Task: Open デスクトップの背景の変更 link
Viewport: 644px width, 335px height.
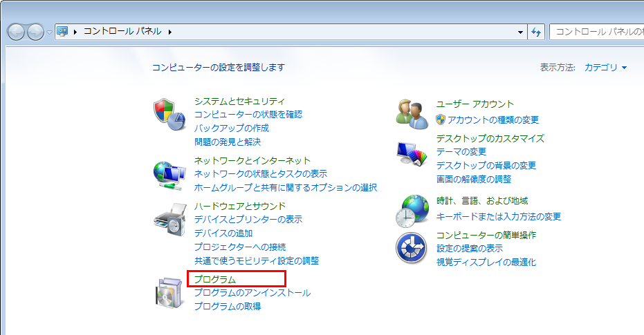Action: click(x=486, y=165)
